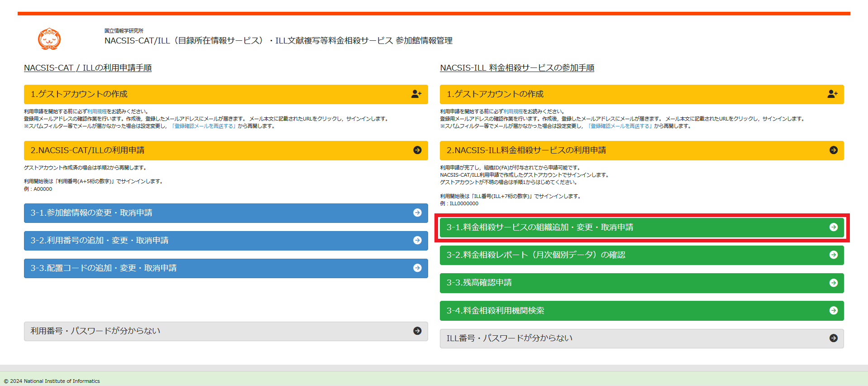Click arrow icon on 3-3.配置コードの追加 bar
868x386 pixels.
point(417,268)
